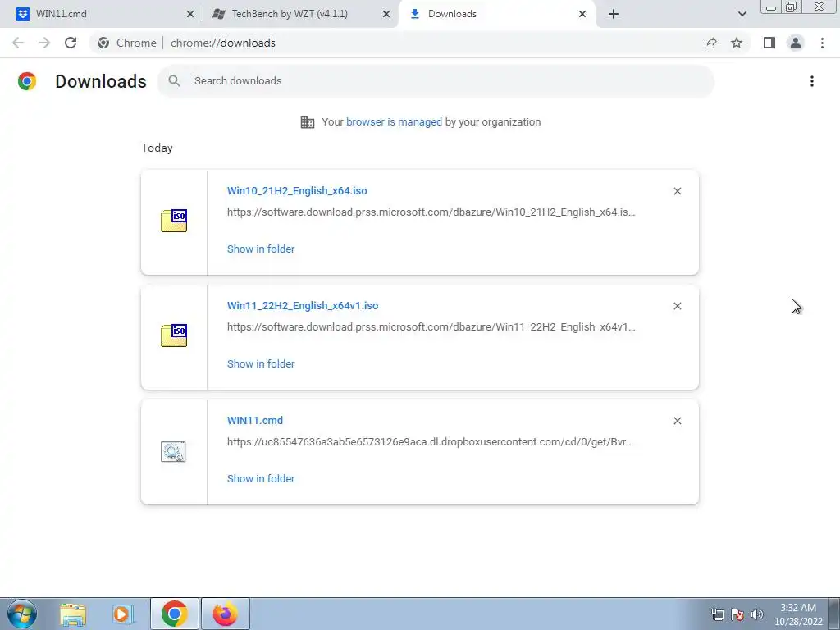Click the network tray icon
Viewport: 840px width, 630px height.
717,614
